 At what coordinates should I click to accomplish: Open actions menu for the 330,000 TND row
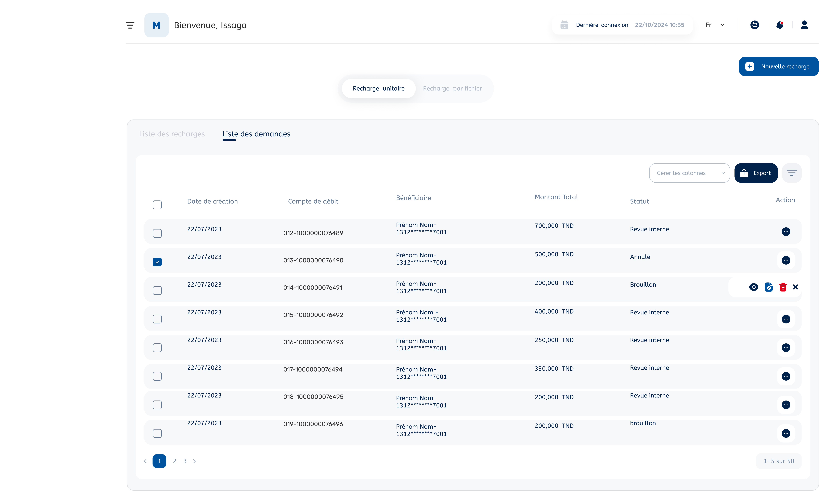[786, 376]
